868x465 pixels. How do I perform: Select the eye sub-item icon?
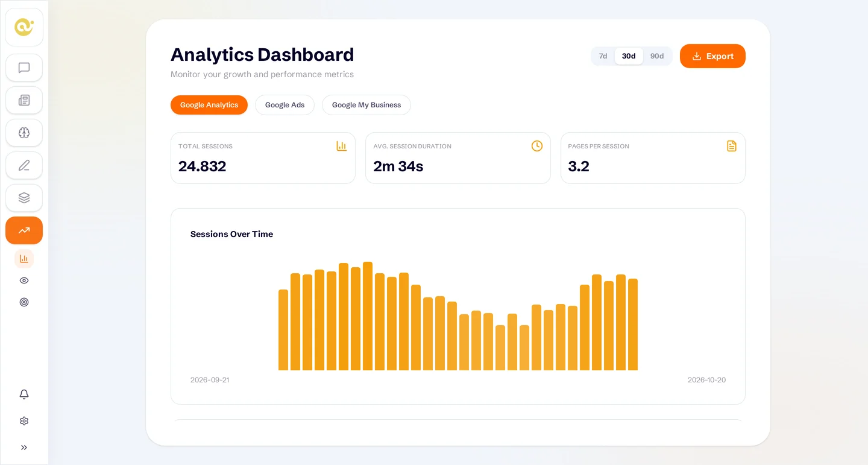click(x=24, y=280)
